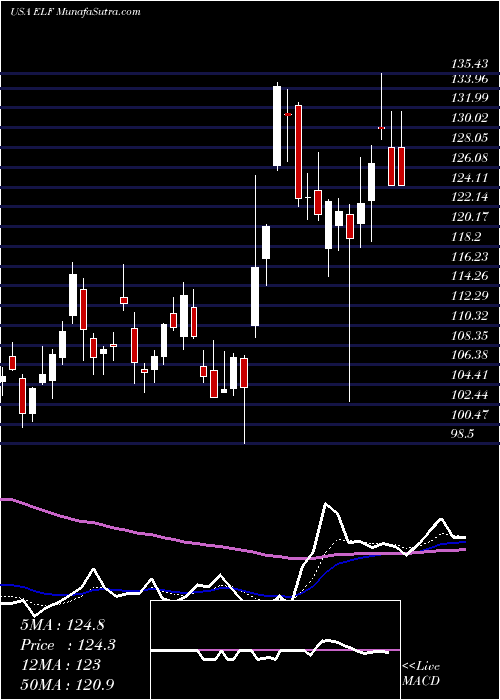Click inside the Live MACD inset chart
Viewport: 500px width, 700px height.
[275, 650]
